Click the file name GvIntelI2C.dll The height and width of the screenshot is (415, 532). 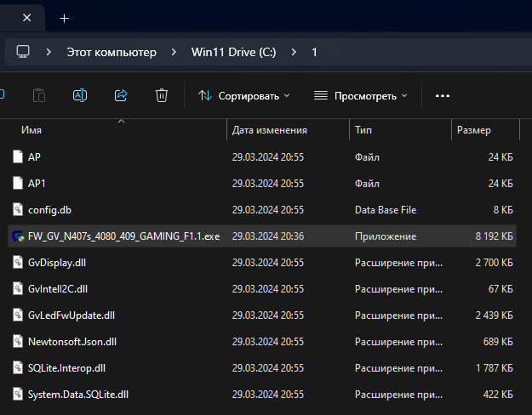(58, 289)
